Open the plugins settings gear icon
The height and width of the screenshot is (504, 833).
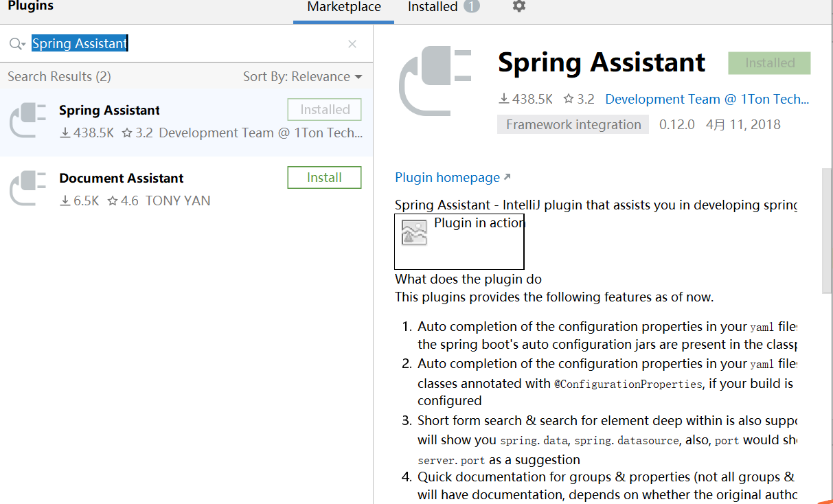[x=519, y=6]
